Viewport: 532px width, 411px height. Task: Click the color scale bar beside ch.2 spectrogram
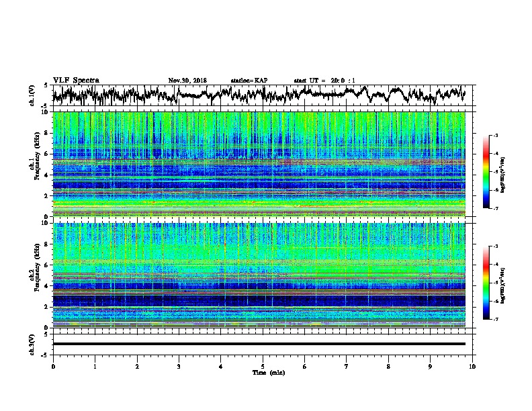486,283
